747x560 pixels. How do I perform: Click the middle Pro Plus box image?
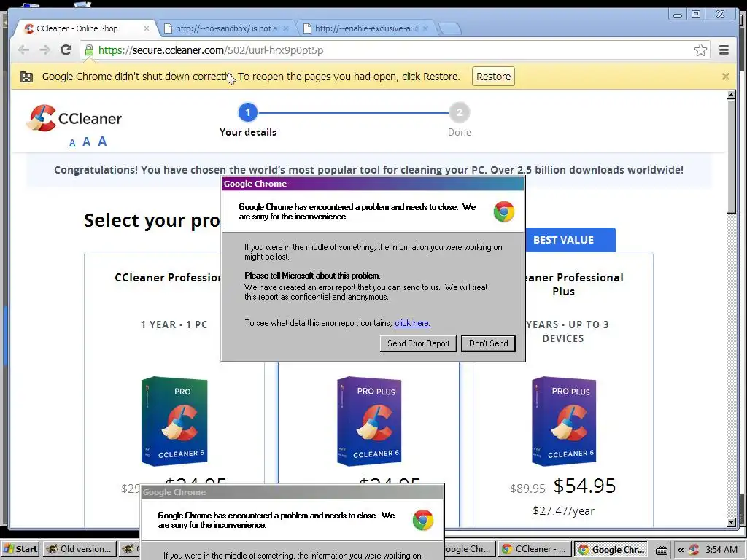tap(369, 421)
